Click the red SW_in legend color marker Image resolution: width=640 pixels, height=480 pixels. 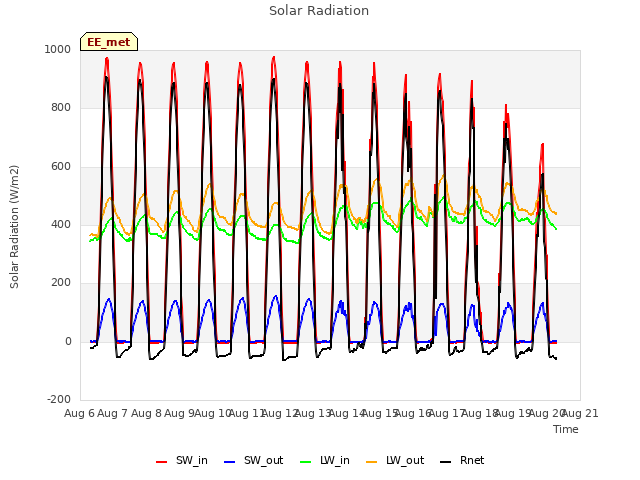pyautogui.click(x=162, y=462)
